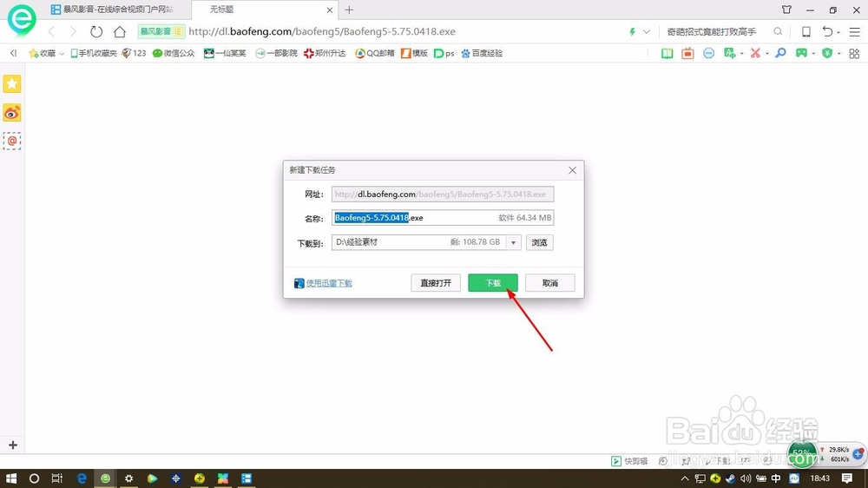
Task: Open the yellow star favorites sidebar icon
Action: coord(11,83)
